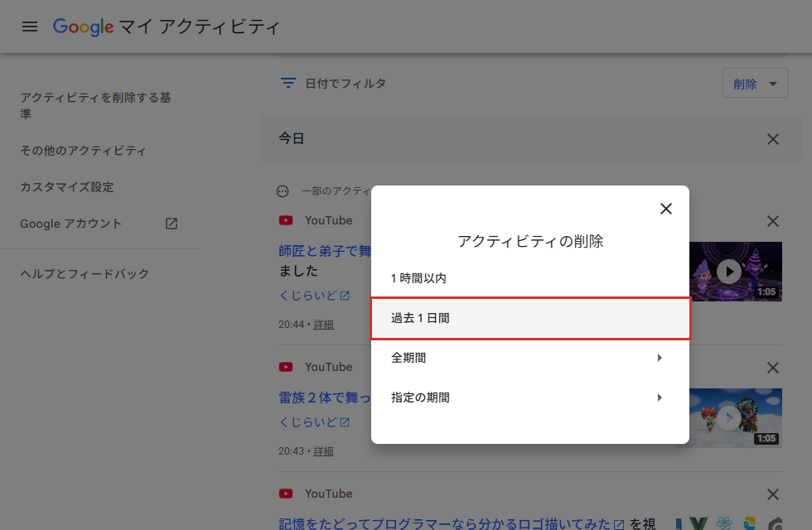Open the くじらいど channel link under 師匠と弟子

click(314, 296)
